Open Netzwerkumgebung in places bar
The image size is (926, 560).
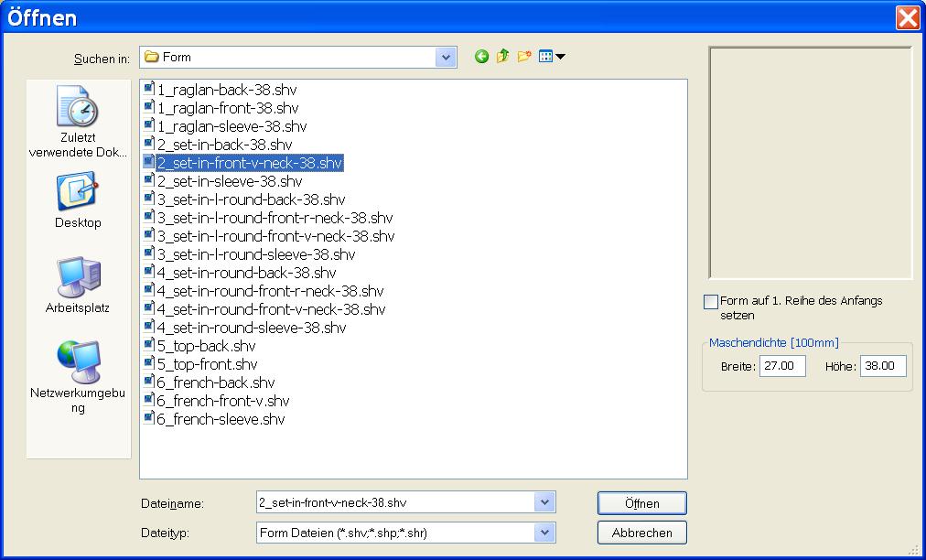(79, 376)
